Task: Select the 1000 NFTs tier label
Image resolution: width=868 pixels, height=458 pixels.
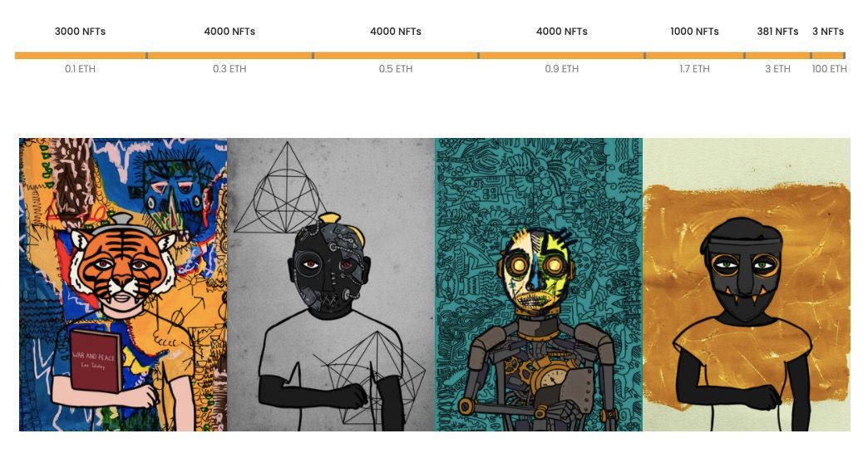Action: point(695,32)
